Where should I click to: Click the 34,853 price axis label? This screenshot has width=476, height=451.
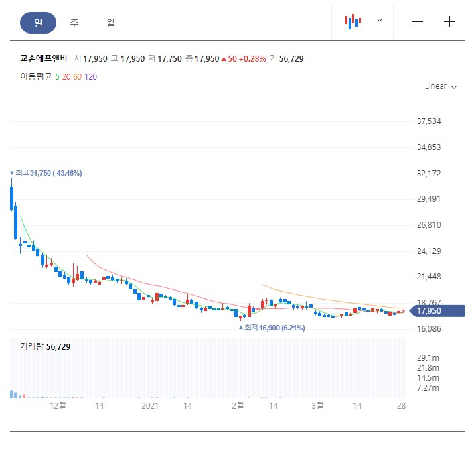pos(428,147)
